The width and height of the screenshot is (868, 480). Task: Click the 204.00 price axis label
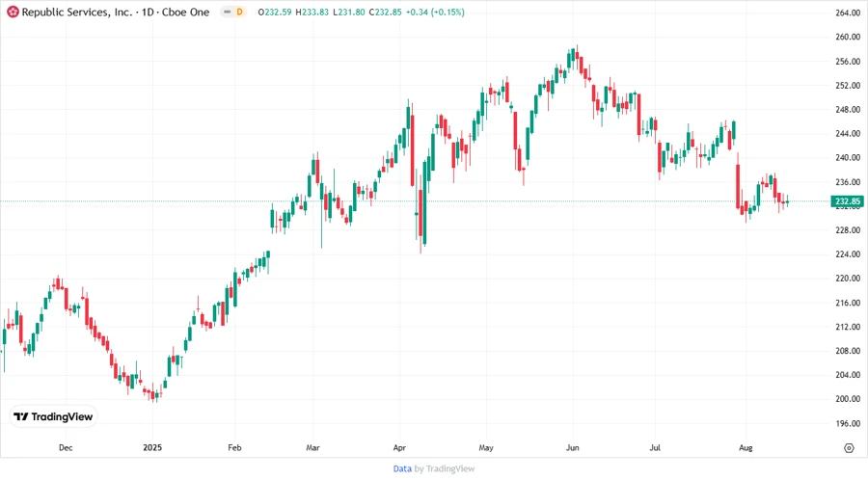click(x=848, y=375)
